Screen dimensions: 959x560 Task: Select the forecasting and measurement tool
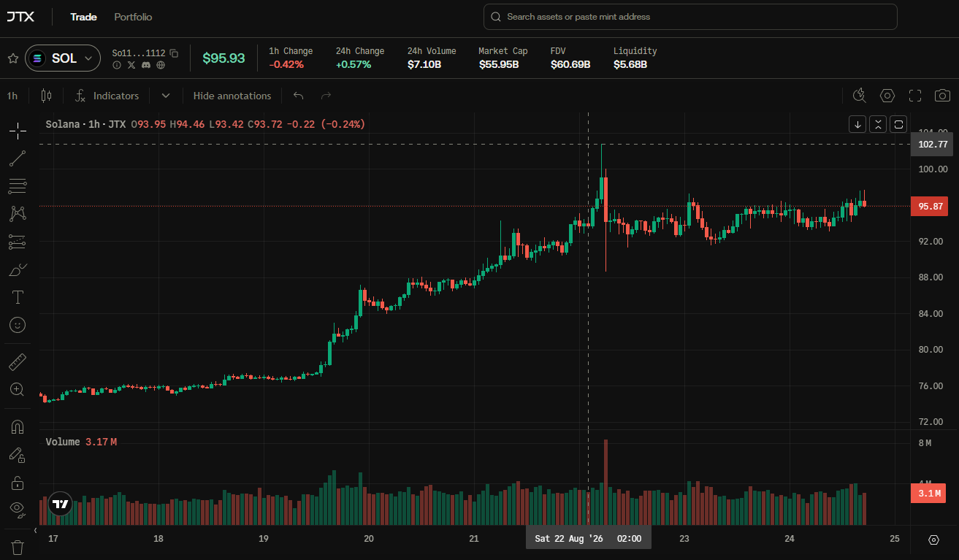pyautogui.click(x=18, y=242)
